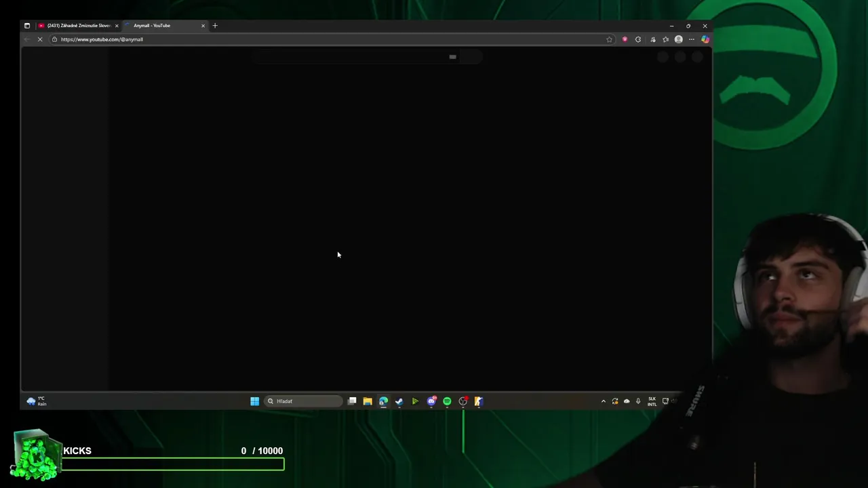Image resolution: width=868 pixels, height=488 pixels.
Task: Switch to the Záhadné Zmiznutie YouTube tab
Action: click(79, 26)
